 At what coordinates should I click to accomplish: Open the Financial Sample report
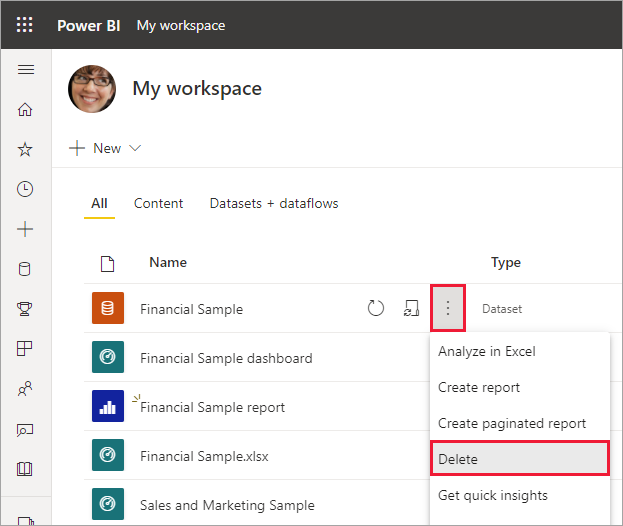point(213,407)
